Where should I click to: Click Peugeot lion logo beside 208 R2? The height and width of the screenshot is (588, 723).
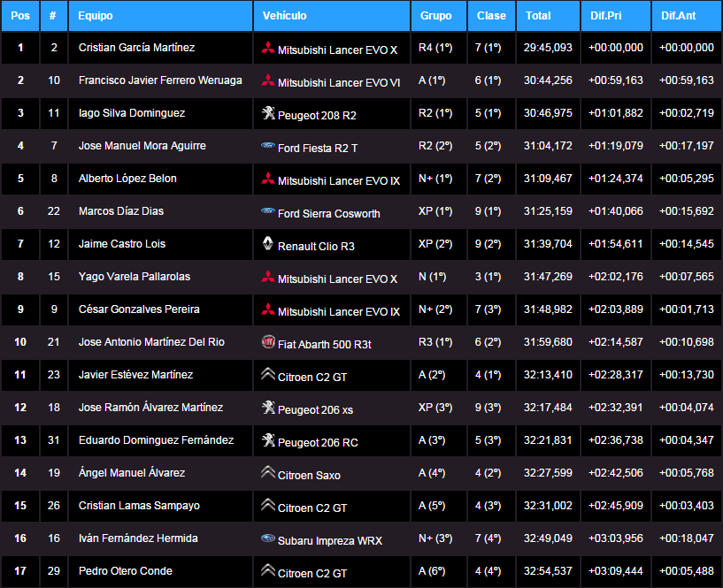pyautogui.click(x=268, y=112)
